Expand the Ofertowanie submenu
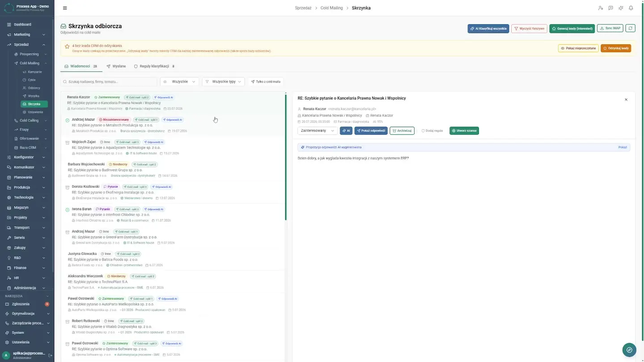Image resolution: width=644 pixels, height=362 pixels. [x=30, y=139]
